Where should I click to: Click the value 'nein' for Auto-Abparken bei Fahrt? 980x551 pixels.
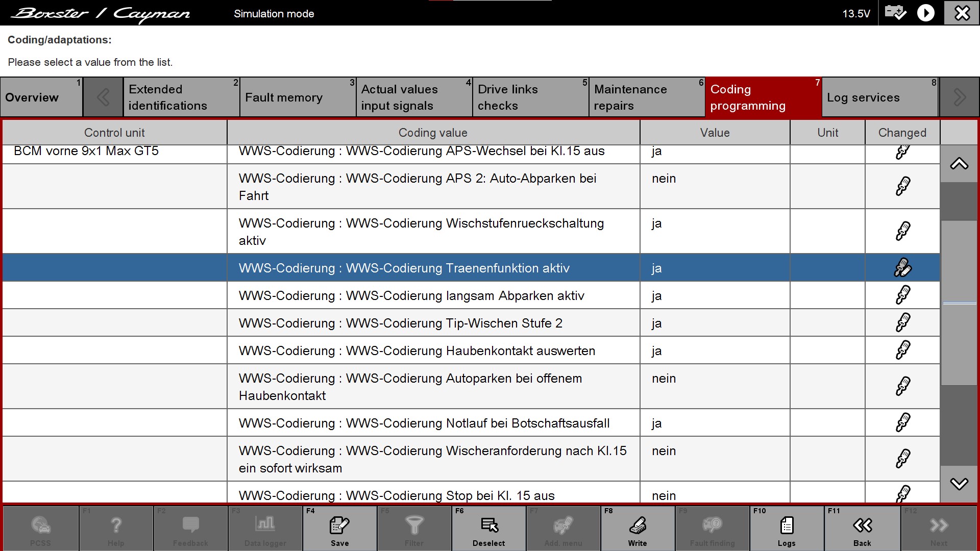(664, 179)
